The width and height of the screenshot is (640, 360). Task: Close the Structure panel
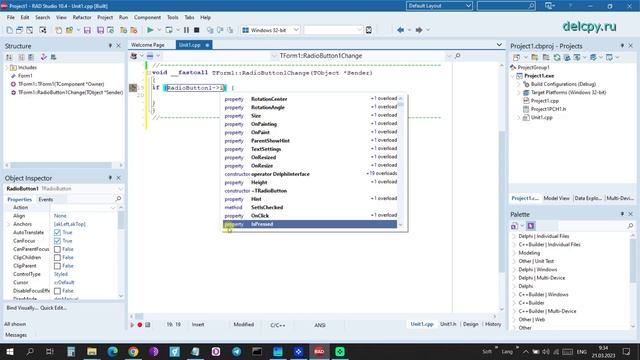(119, 46)
